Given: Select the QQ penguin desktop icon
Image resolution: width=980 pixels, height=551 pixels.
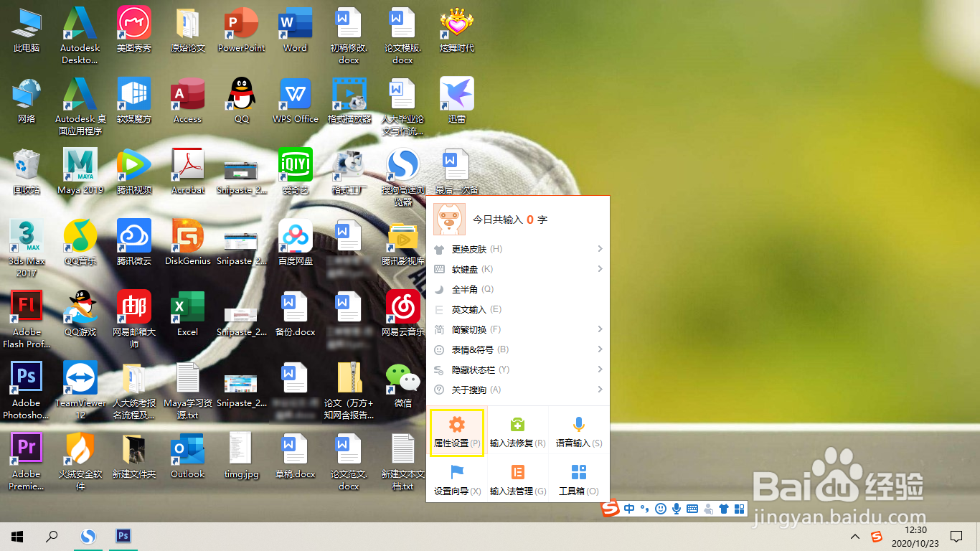Looking at the screenshot, I should [242, 101].
